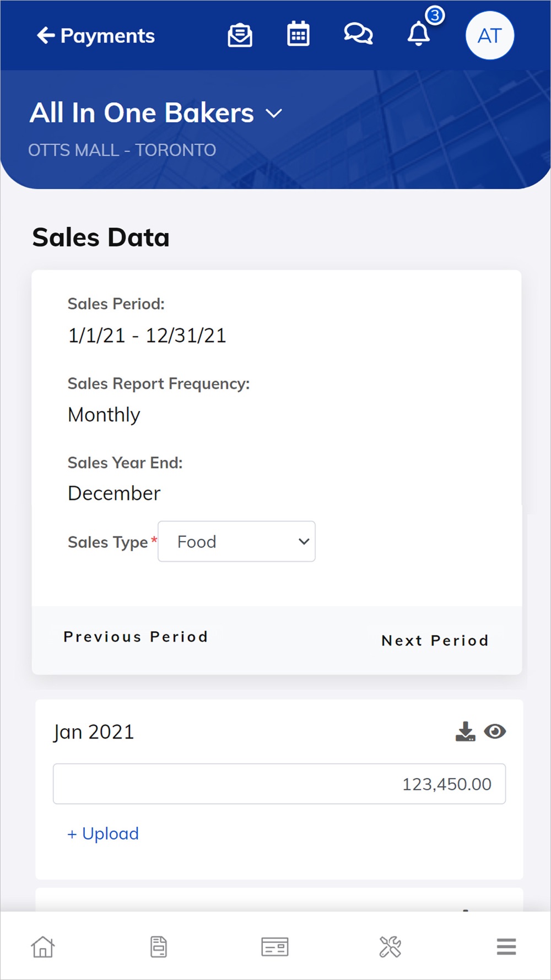Click the Jan 2021 sales amount field
Viewport: 551px width, 980px height.
(x=279, y=784)
